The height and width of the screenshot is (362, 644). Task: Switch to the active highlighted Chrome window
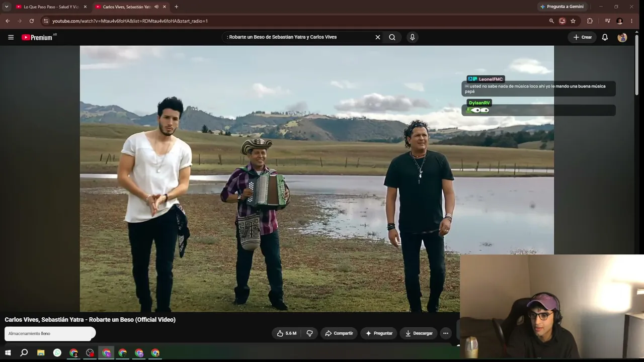coord(106,353)
